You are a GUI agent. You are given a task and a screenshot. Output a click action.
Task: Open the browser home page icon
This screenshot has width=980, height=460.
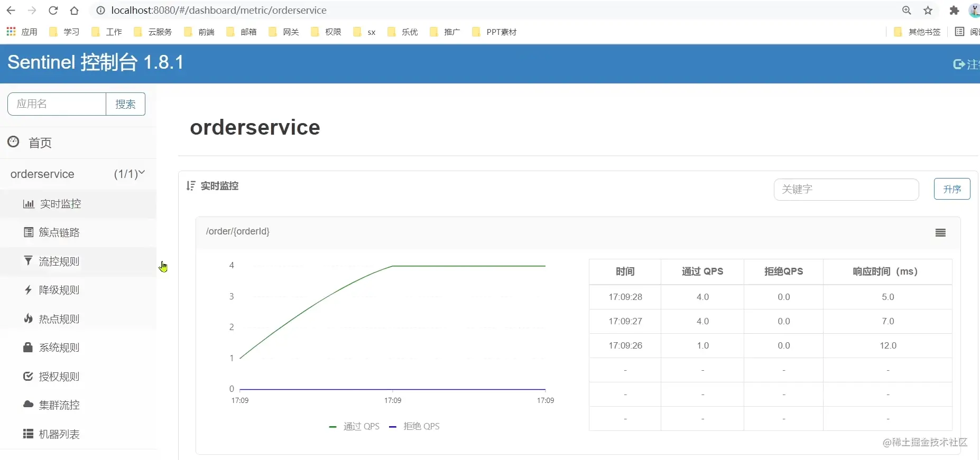point(74,11)
